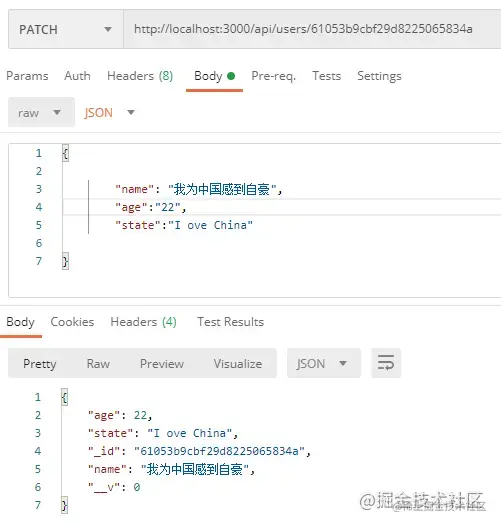This screenshot has height=527, width=501.
Task: Click the request URL input field
Action: pos(312,30)
